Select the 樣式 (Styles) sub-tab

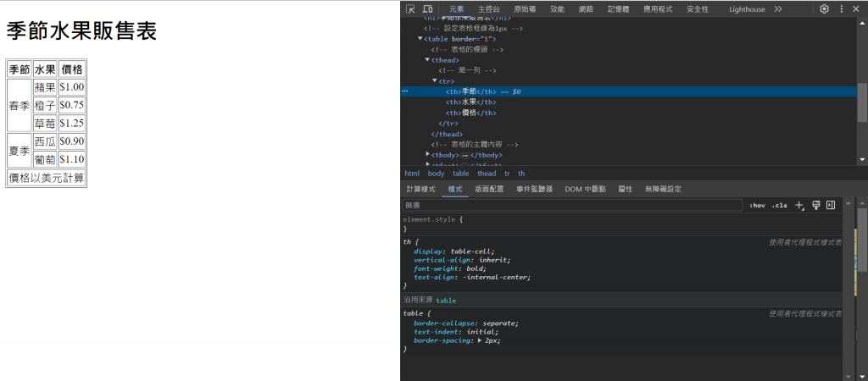coord(455,189)
